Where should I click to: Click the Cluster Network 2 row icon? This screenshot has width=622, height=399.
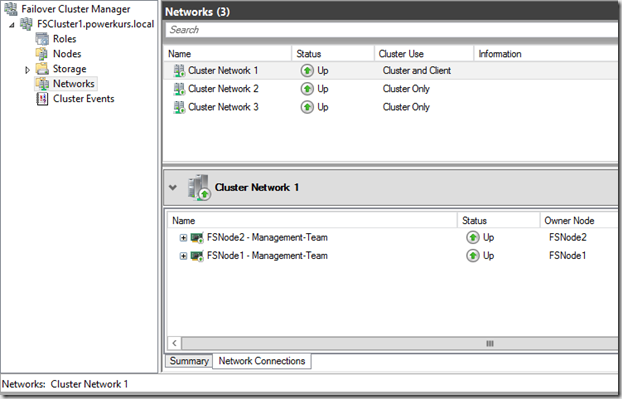coord(179,89)
